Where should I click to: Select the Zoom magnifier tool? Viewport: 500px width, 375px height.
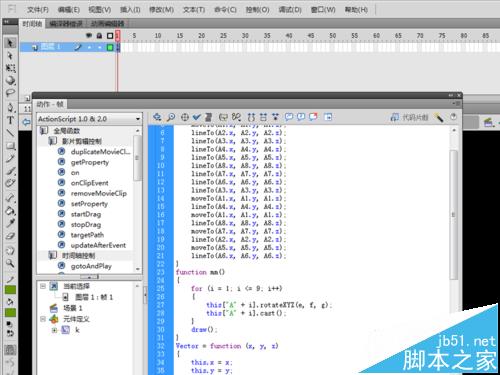[x=10, y=263]
